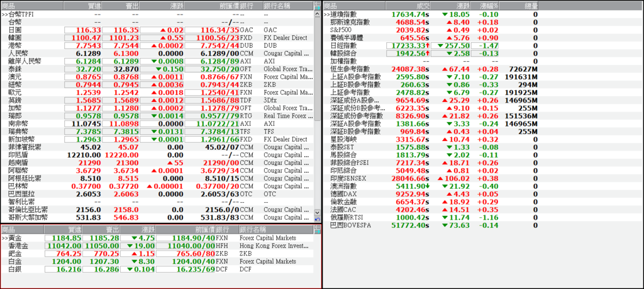Select the 印度SENSEX row
644x289 pixels.
point(431,178)
